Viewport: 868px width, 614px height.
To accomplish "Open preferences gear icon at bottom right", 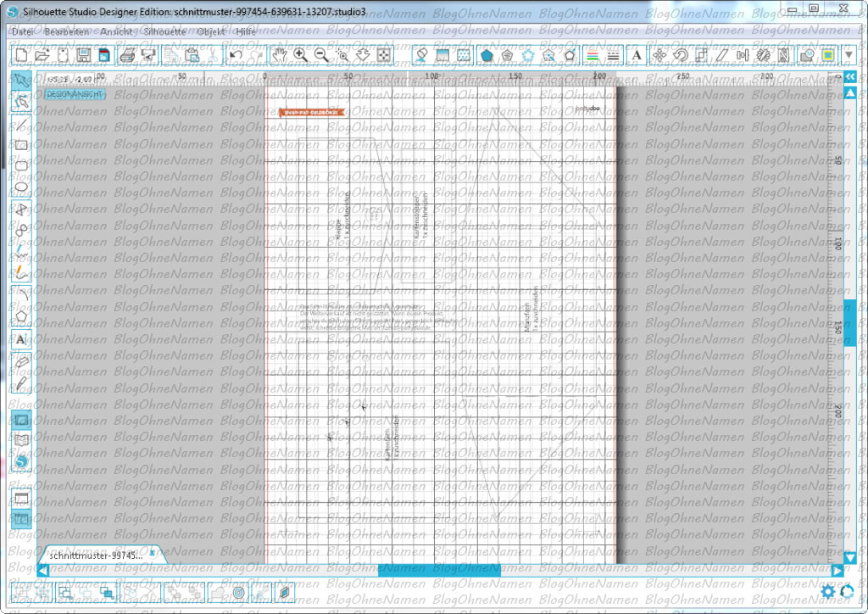I will tap(828, 591).
